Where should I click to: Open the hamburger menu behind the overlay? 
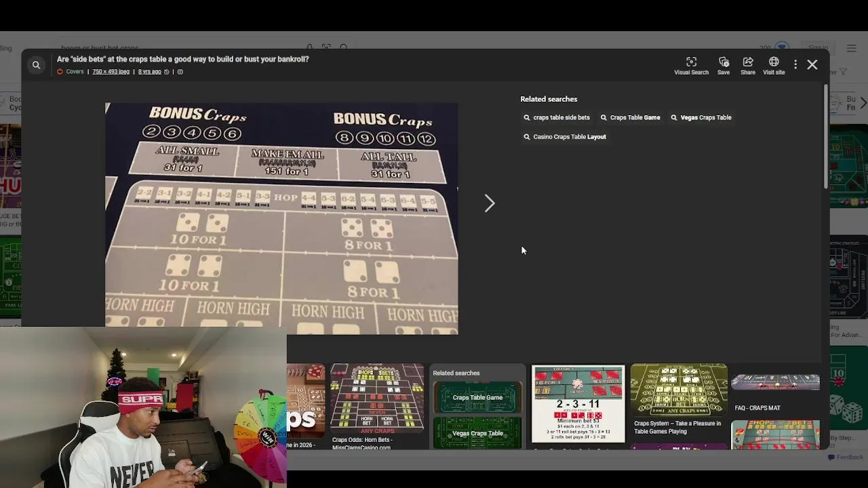point(852,48)
